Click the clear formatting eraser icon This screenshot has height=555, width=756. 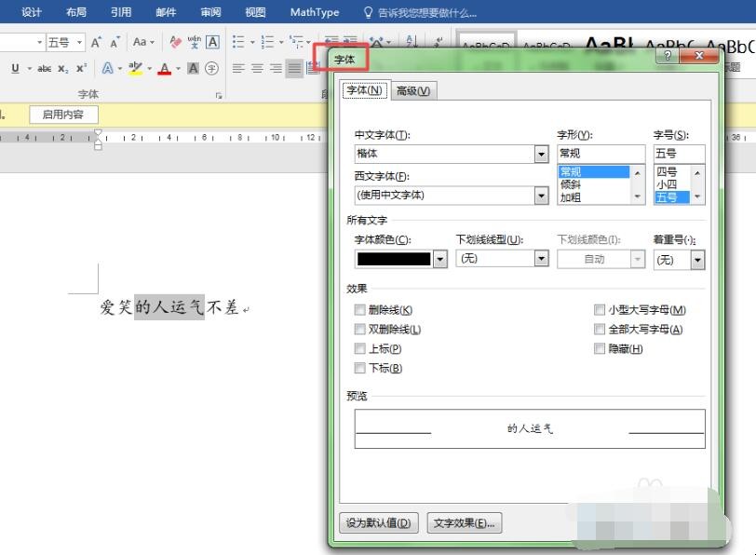pyautogui.click(x=176, y=43)
